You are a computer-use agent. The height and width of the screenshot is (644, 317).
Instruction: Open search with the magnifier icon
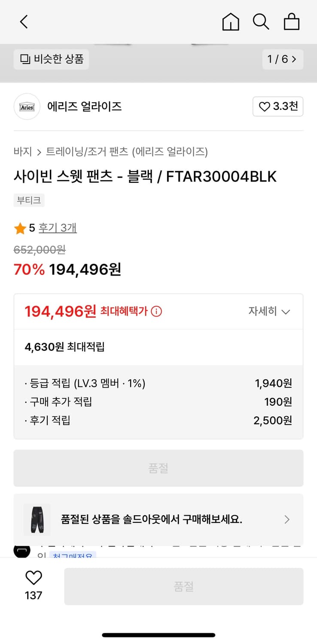(x=261, y=21)
